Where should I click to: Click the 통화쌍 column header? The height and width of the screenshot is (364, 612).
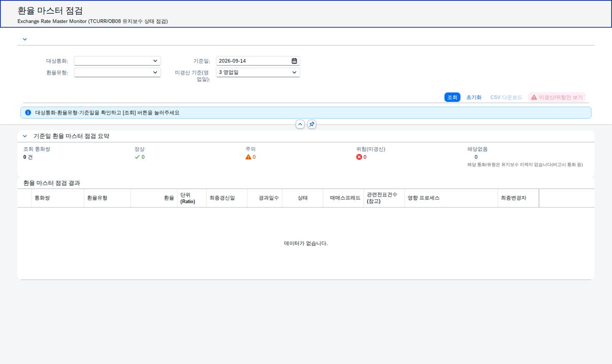[x=58, y=198]
